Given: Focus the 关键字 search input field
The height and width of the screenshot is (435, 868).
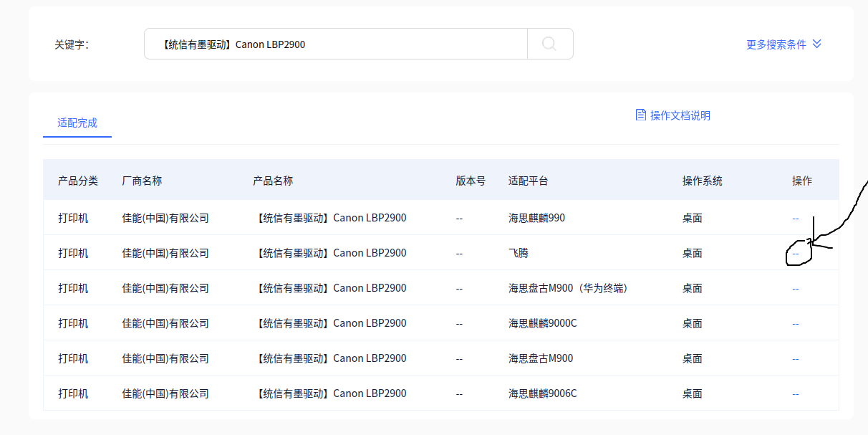Looking at the screenshot, I should point(336,44).
